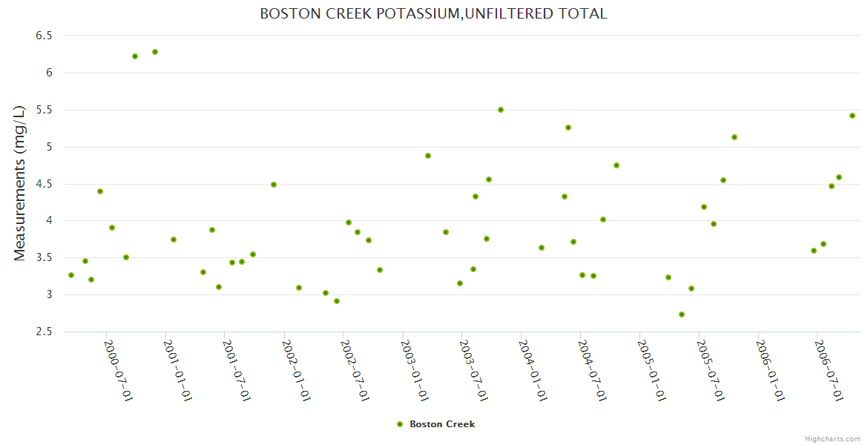Viewport: 868px width, 445px height.
Task: Click the chart title Boston Creek Potassium
Action: (x=433, y=13)
